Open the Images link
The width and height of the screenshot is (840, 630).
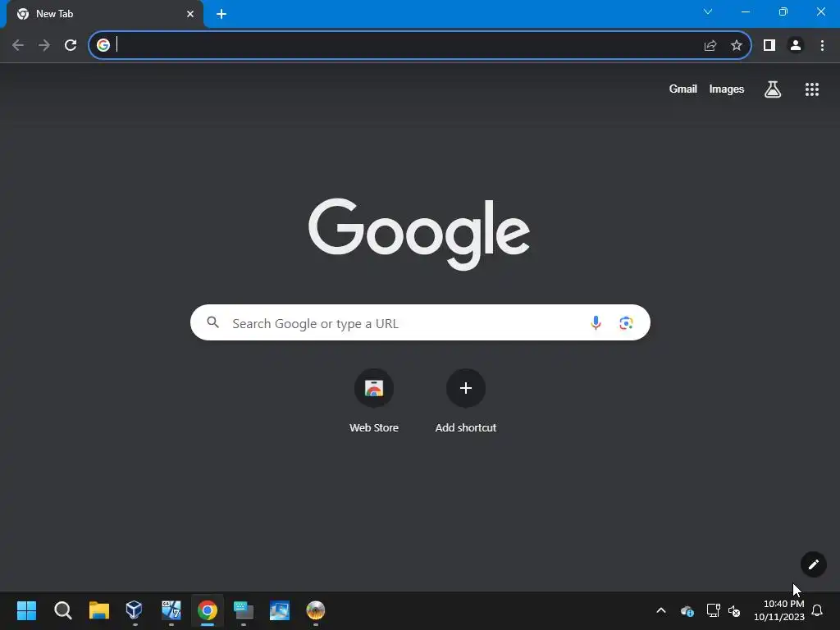tap(727, 89)
